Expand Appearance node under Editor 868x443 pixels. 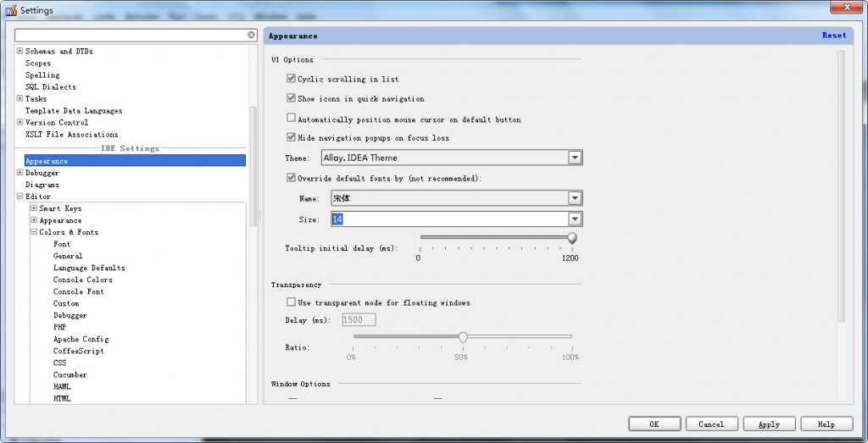(x=34, y=220)
